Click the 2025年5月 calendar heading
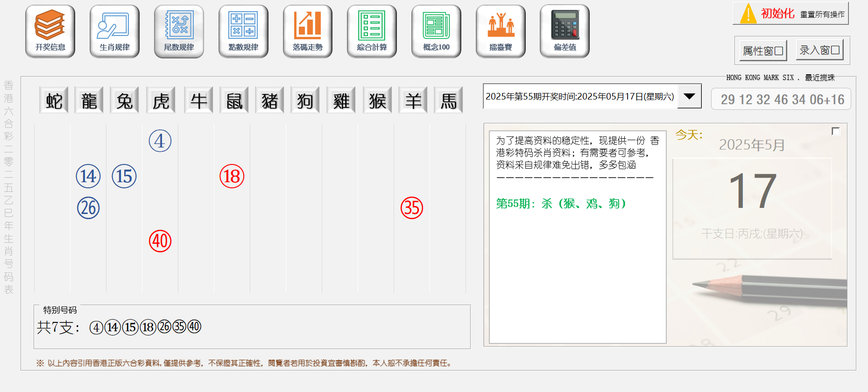 coord(752,145)
